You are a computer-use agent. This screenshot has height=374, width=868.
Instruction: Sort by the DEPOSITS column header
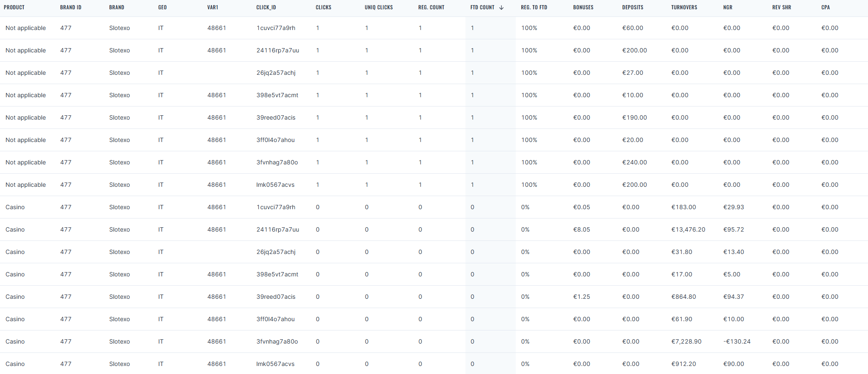[633, 8]
